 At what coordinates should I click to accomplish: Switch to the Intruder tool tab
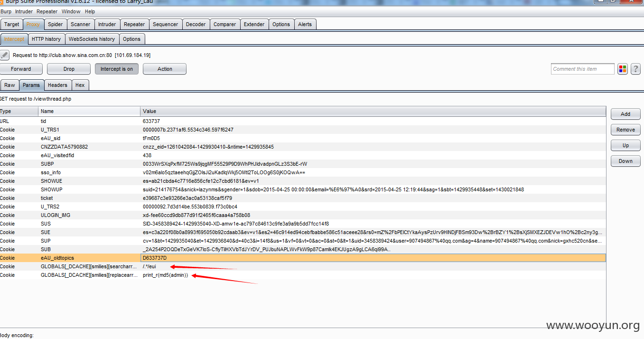[107, 24]
